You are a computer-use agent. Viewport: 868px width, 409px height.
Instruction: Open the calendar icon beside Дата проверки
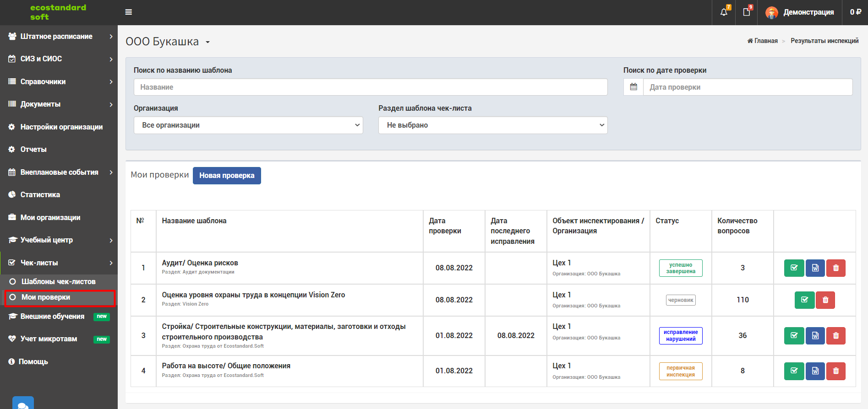tap(633, 87)
